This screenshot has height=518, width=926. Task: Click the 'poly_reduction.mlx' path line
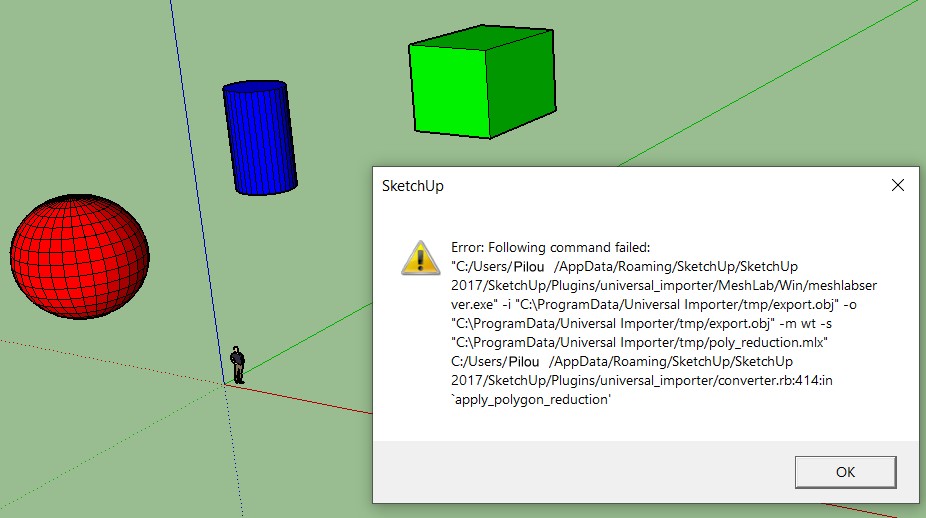640,343
